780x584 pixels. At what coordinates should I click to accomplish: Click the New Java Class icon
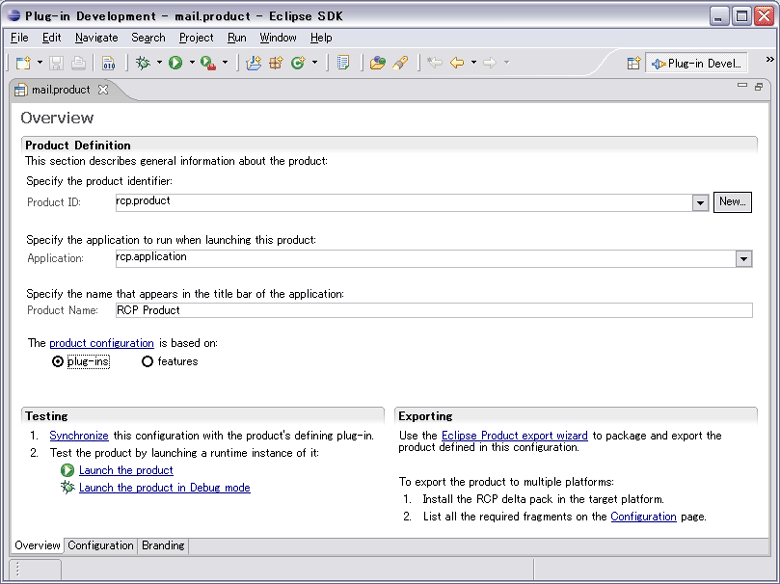pyautogui.click(x=298, y=63)
